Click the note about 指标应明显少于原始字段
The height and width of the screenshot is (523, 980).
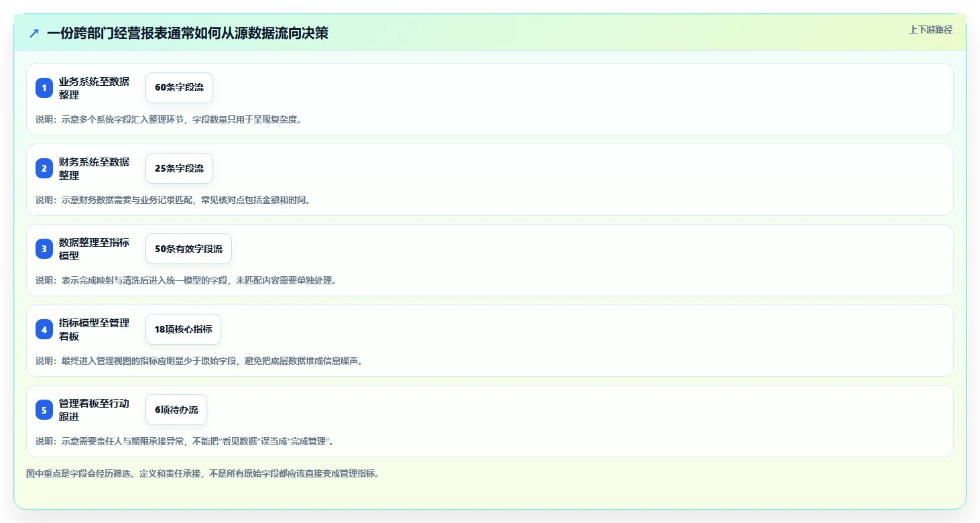200,361
